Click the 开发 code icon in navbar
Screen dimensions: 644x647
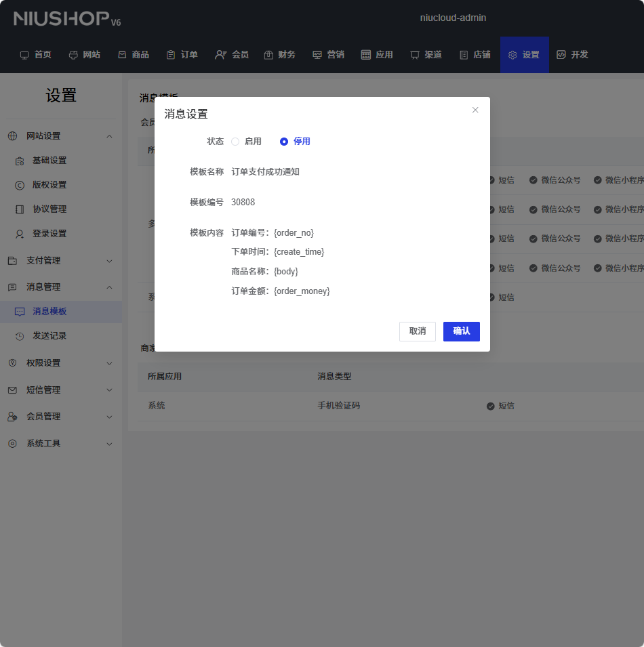[x=561, y=55]
